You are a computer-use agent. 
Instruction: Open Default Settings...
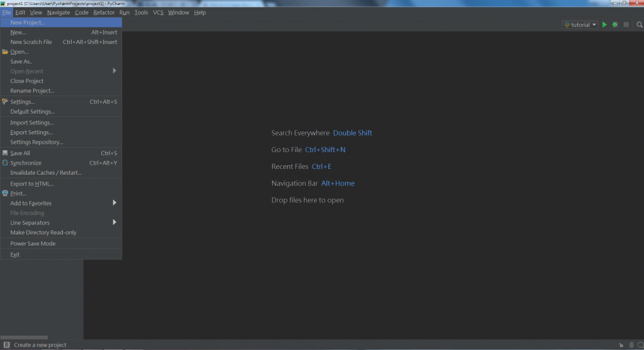coord(61,112)
